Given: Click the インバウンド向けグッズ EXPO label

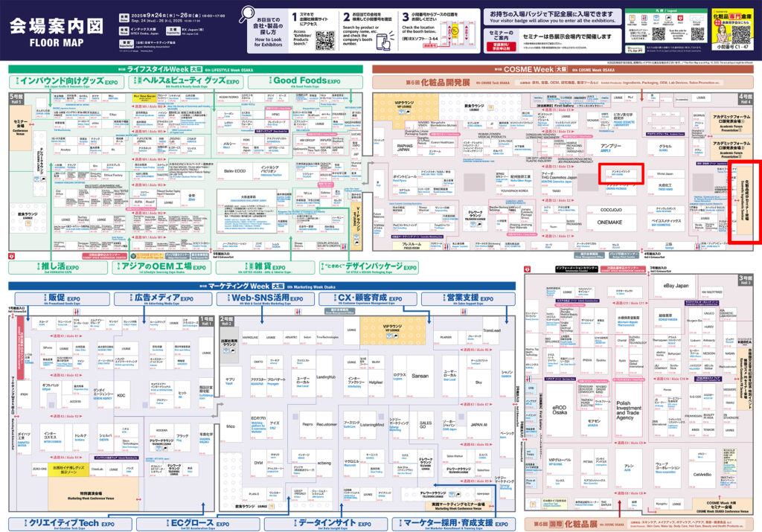Looking at the screenshot, I should (x=66, y=82).
